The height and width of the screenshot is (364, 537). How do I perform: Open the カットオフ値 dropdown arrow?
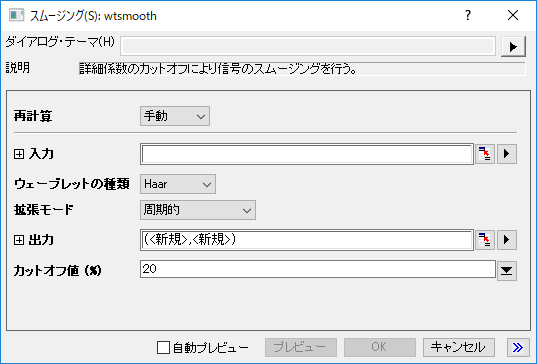click(x=507, y=271)
